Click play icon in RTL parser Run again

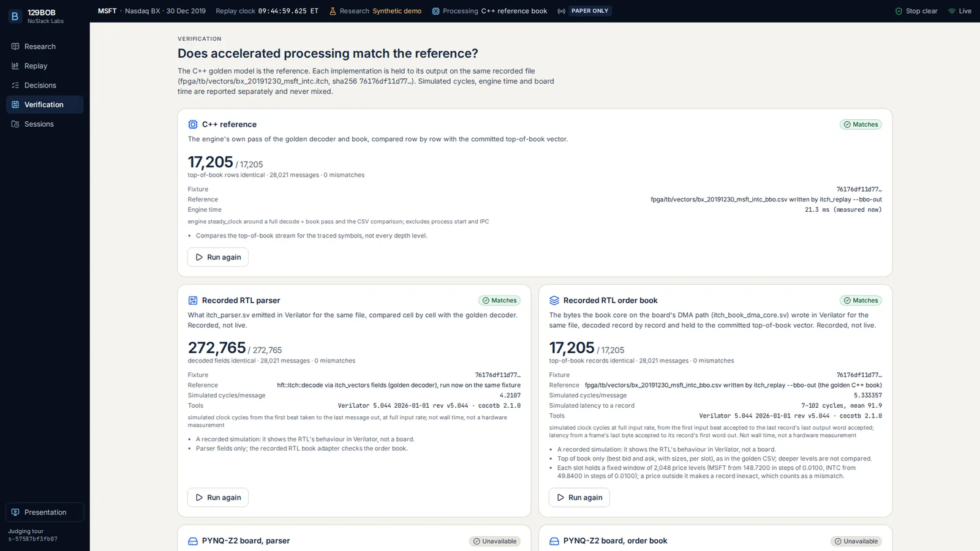199,498
